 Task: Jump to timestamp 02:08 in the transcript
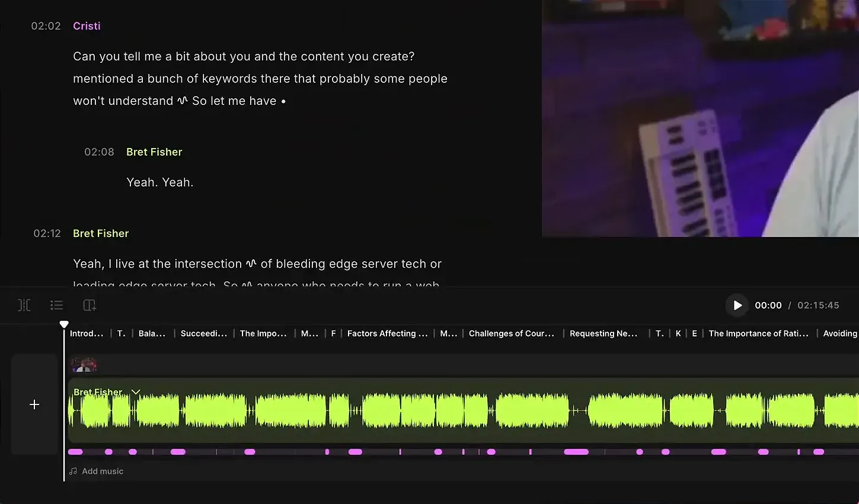[x=99, y=152]
